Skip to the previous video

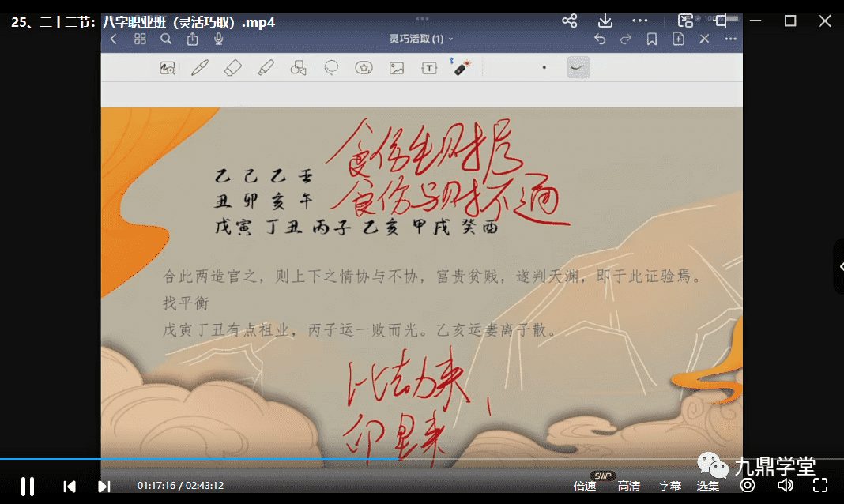pos(70,486)
